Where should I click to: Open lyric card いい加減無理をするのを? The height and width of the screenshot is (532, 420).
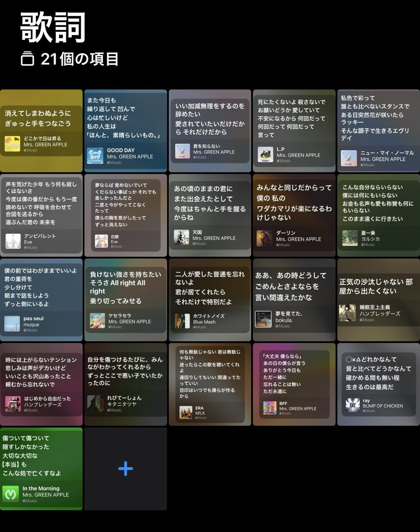(210, 131)
